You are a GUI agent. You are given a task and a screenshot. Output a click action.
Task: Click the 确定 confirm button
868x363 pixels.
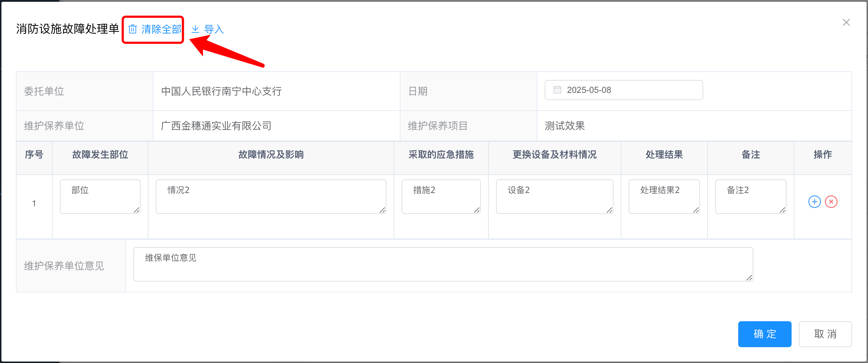tap(765, 334)
